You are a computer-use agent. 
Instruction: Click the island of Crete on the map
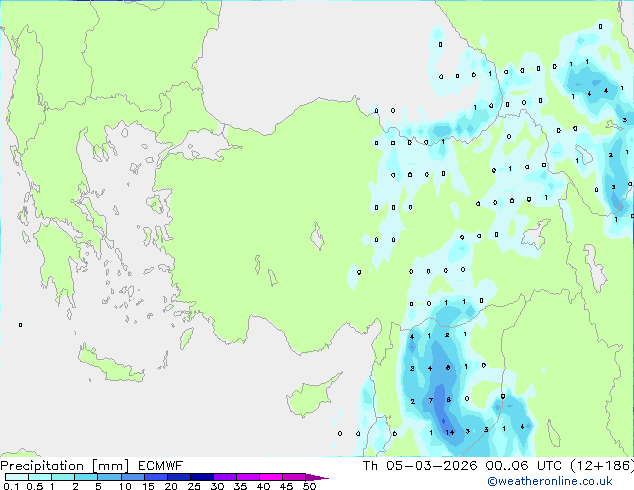(111, 366)
